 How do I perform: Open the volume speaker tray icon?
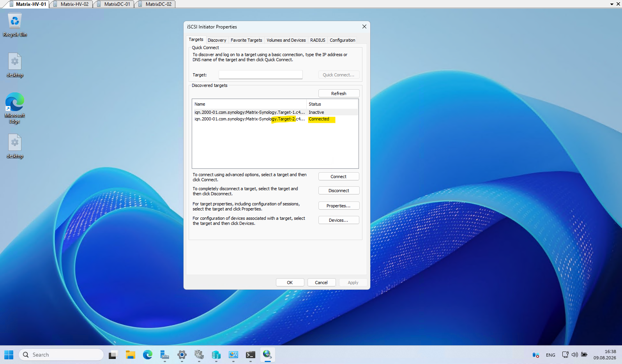click(574, 355)
